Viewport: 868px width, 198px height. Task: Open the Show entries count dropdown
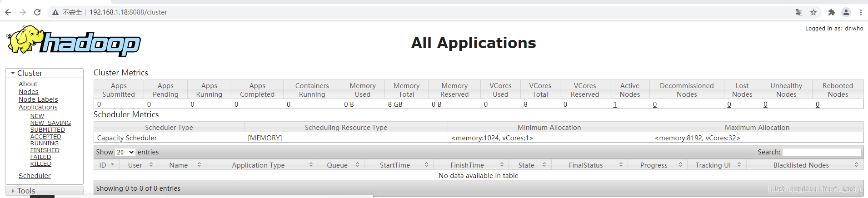125,152
